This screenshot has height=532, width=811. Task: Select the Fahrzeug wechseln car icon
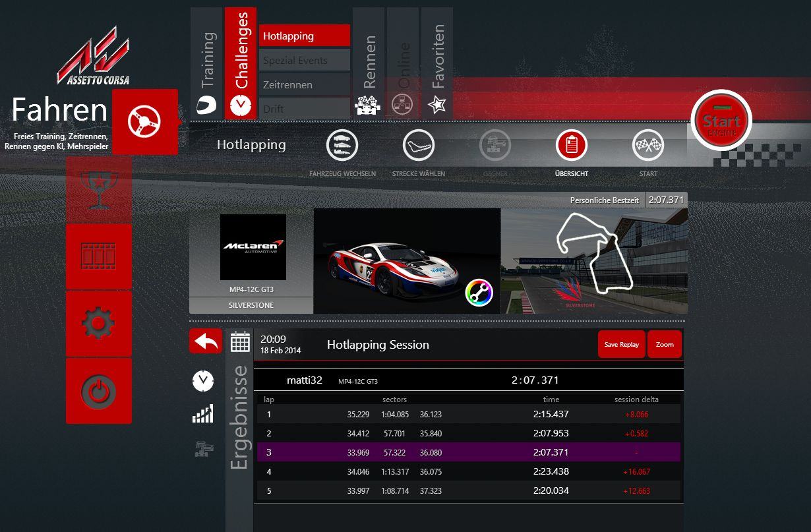342,145
